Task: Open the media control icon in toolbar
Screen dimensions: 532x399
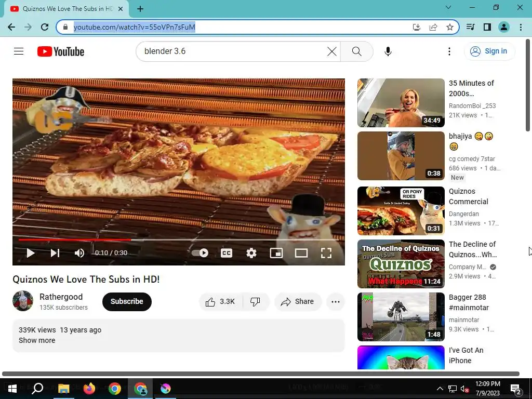Action: coord(470,27)
